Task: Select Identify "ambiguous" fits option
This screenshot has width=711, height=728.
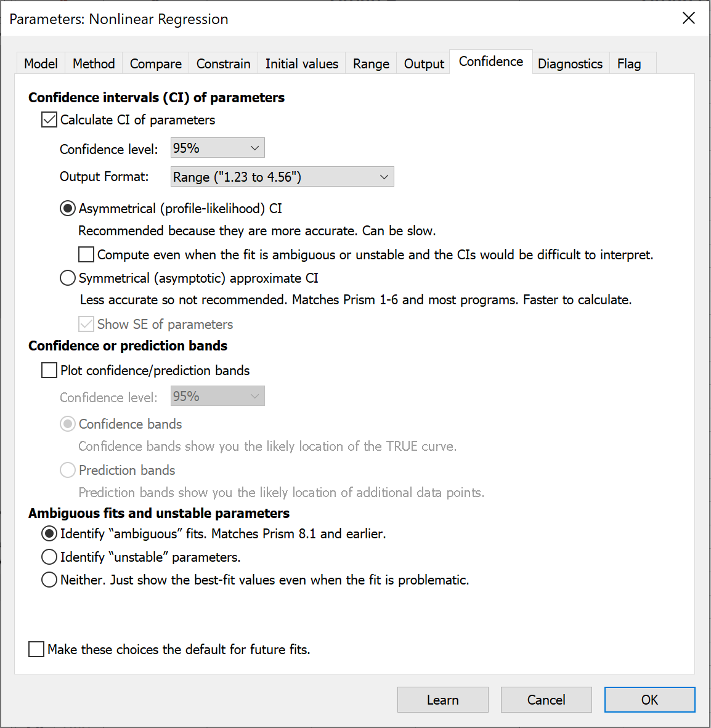Action: coord(49,534)
